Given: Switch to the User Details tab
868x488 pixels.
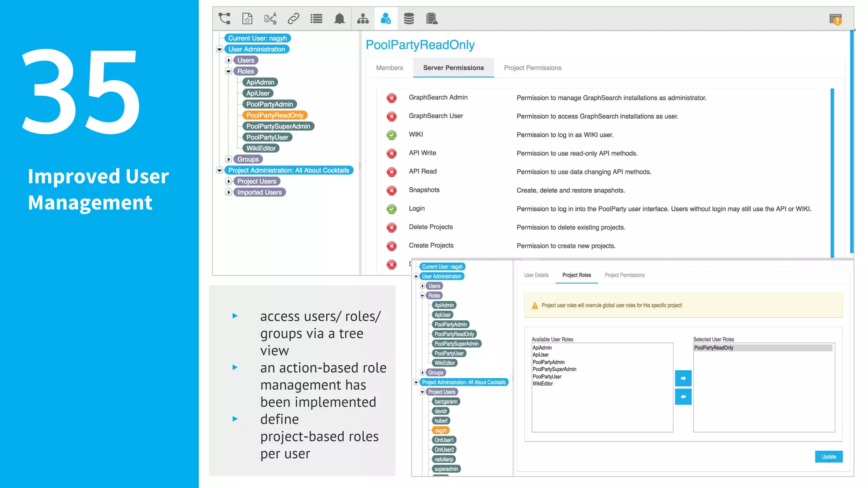Looking at the screenshot, I should 536,275.
